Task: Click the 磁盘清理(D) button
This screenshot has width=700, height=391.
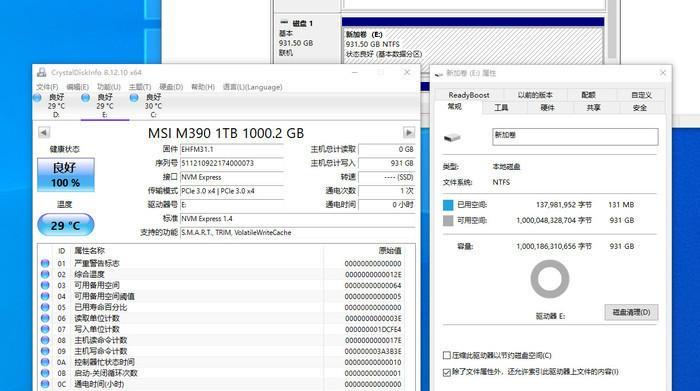Action: [x=631, y=312]
